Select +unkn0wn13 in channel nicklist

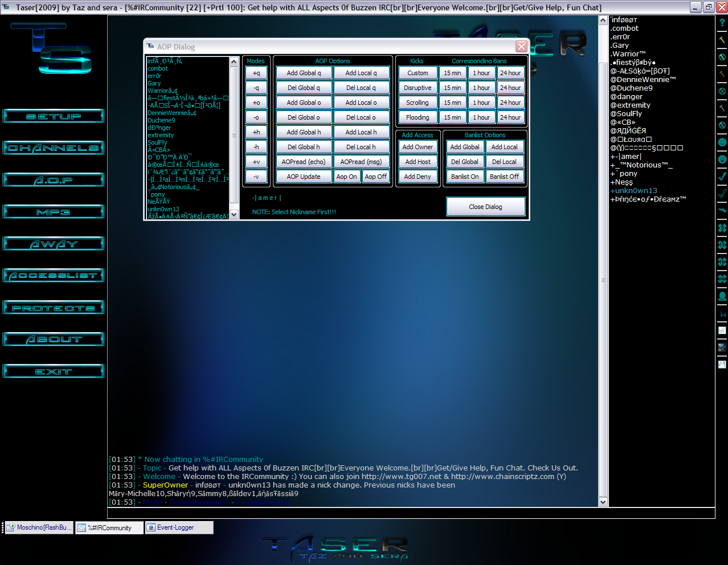click(x=633, y=191)
